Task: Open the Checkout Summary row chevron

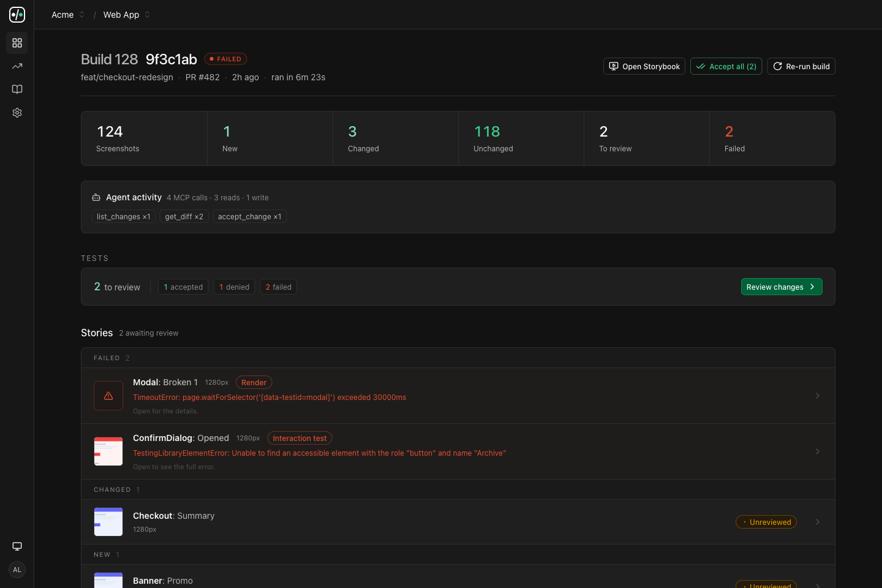Action: (x=818, y=522)
